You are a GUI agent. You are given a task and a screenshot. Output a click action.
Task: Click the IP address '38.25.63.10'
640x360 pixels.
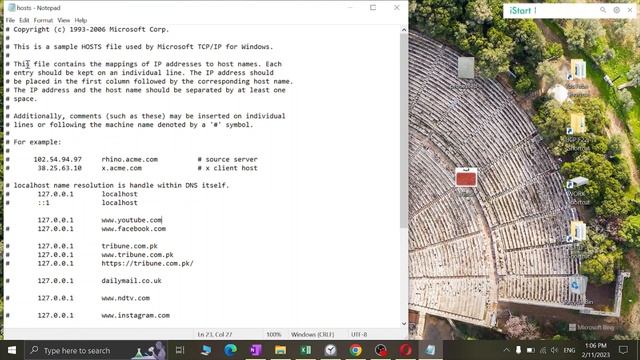(60, 168)
